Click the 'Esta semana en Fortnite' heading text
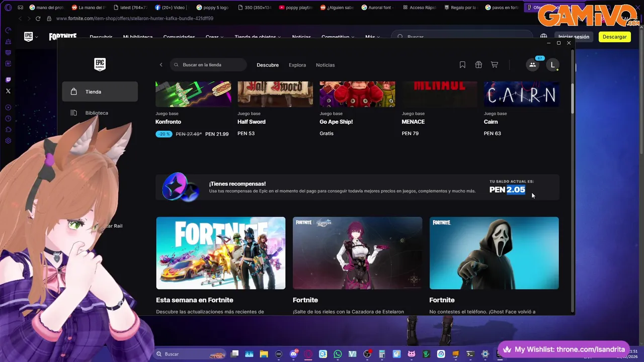 coord(195,300)
